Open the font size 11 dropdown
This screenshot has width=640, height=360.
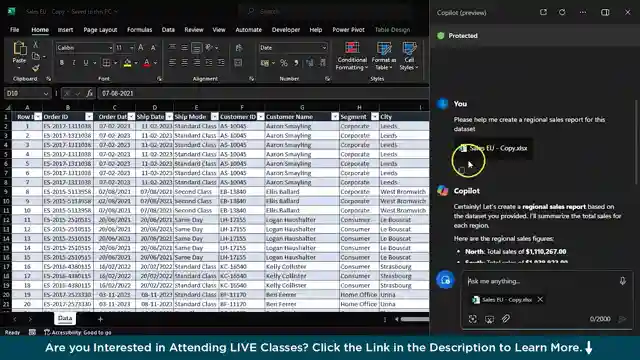[132, 48]
